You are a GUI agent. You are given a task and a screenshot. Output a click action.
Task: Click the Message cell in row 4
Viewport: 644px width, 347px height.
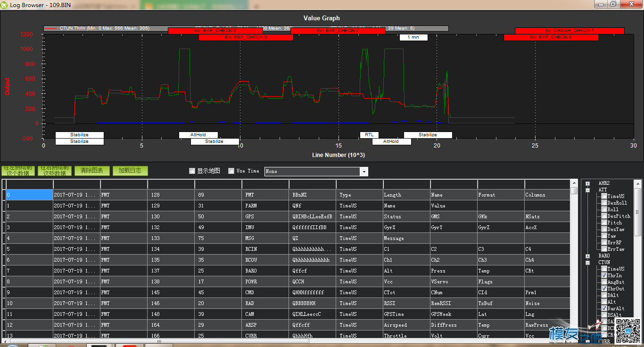(406, 238)
